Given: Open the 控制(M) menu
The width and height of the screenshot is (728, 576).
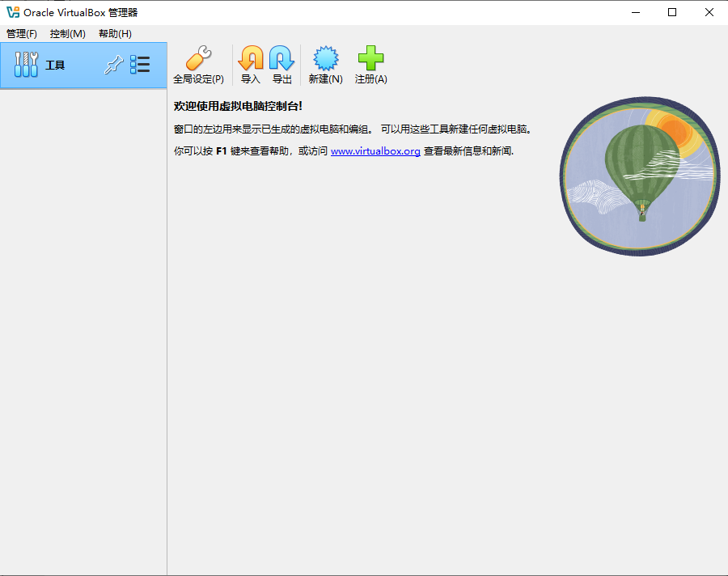Looking at the screenshot, I should (68, 33).
